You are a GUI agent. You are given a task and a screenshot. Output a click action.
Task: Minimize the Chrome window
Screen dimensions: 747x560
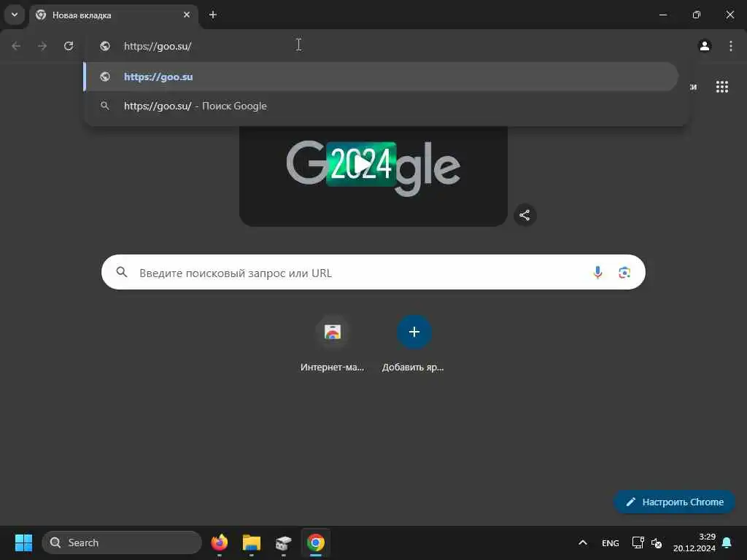662,15
